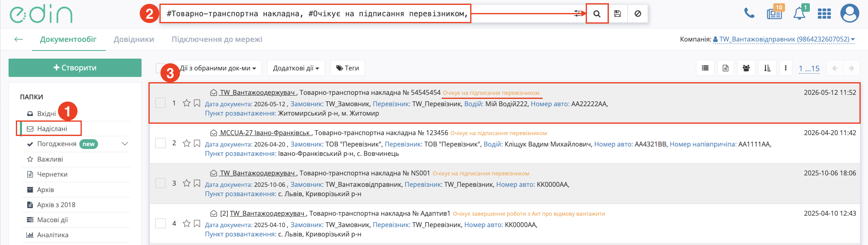Image resolution: width=868 pixels, height=245 pixels.
Task: Open Погодження folder
Action: (x=57, y=144)
